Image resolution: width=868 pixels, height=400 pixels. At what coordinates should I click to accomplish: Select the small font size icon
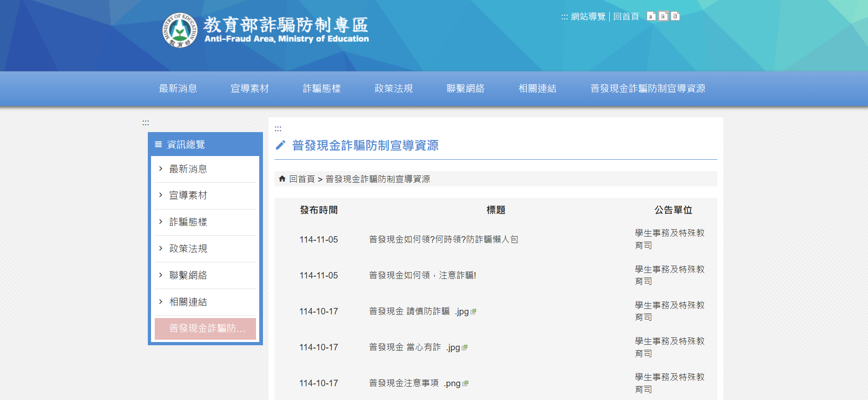pyautogui.click(x=651, y=17)
